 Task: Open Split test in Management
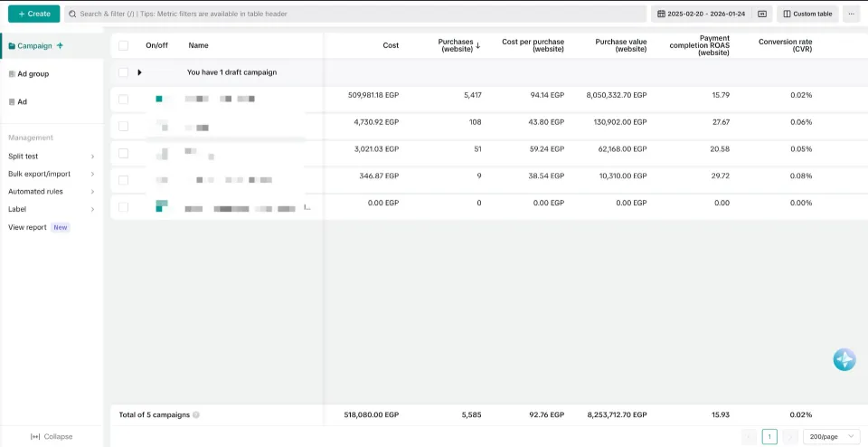pos(24,157)
